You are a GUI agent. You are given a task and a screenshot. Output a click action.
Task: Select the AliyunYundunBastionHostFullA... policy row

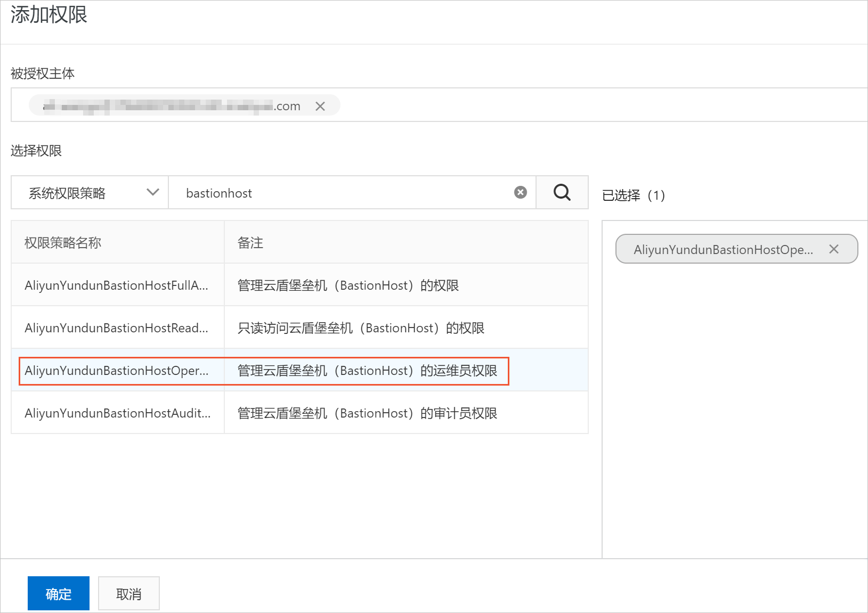(x=299, y=285)
